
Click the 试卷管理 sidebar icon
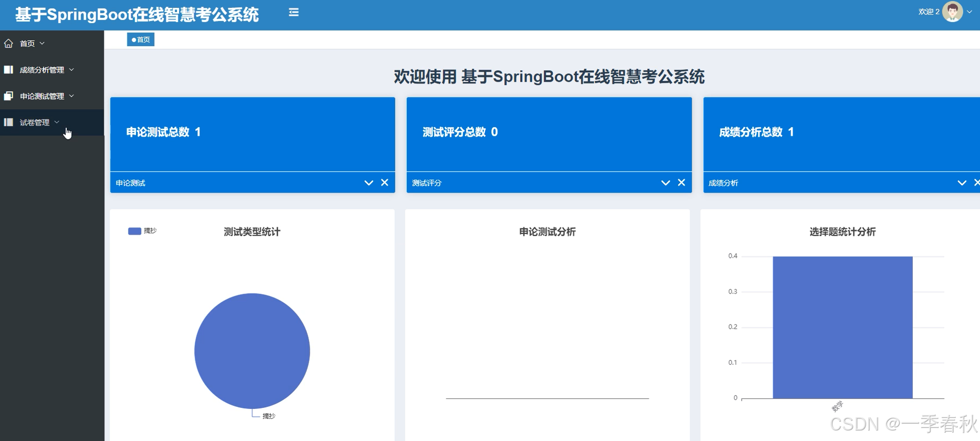tap(8, 122)
